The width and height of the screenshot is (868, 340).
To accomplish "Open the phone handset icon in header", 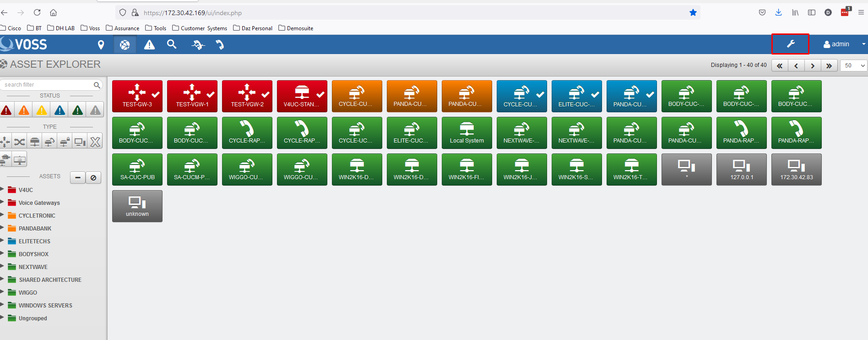I will click(x=220, y=44).
